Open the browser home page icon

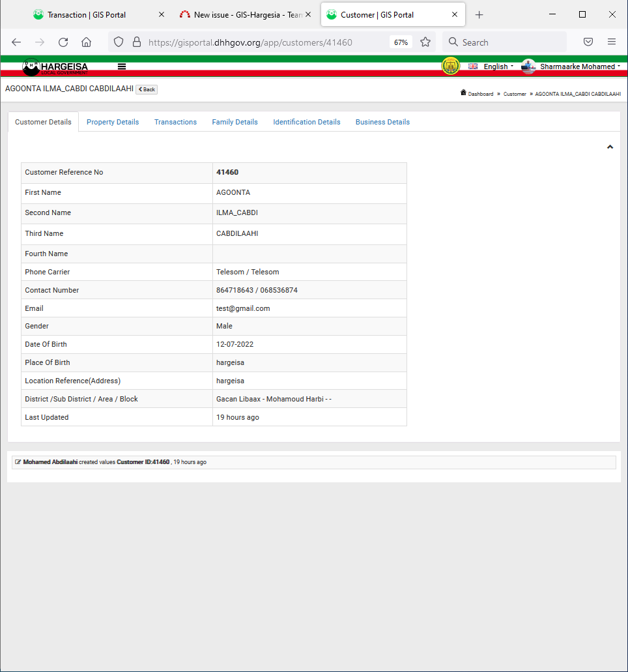[87, 42]
